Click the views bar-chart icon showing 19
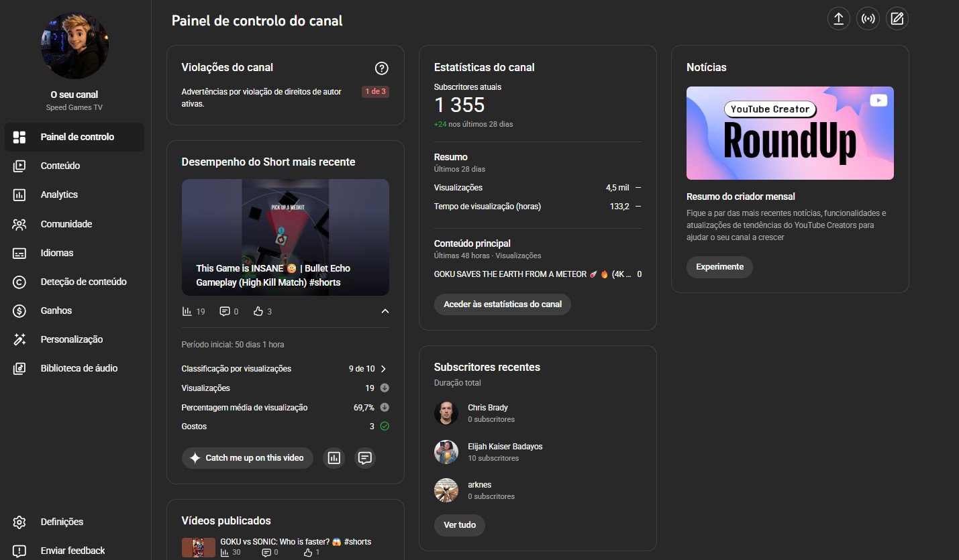 pyautogui.click(x=187, y=311)
